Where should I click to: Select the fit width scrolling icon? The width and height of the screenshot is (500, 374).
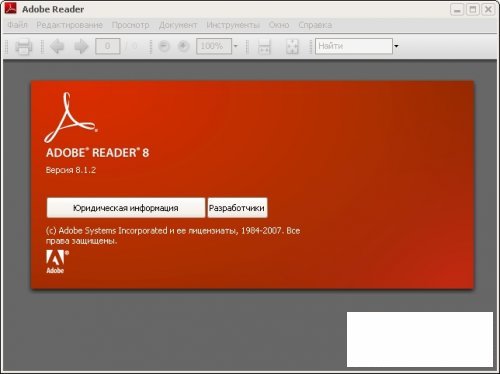(264, 46)
